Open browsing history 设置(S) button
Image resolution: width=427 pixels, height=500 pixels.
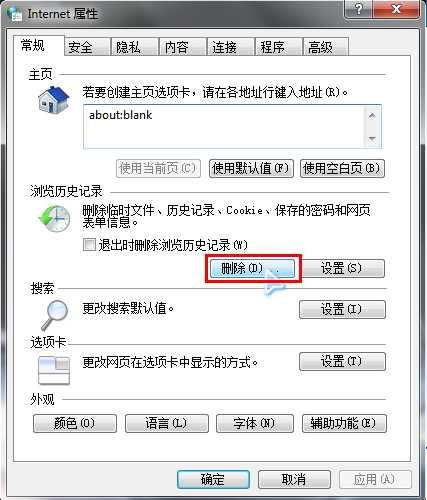point(342,268)
